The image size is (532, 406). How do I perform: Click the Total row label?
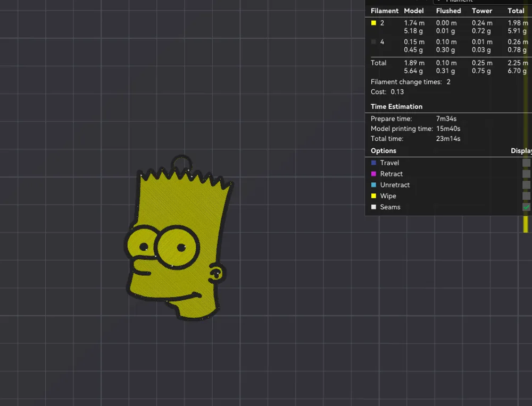click(378, 63)
